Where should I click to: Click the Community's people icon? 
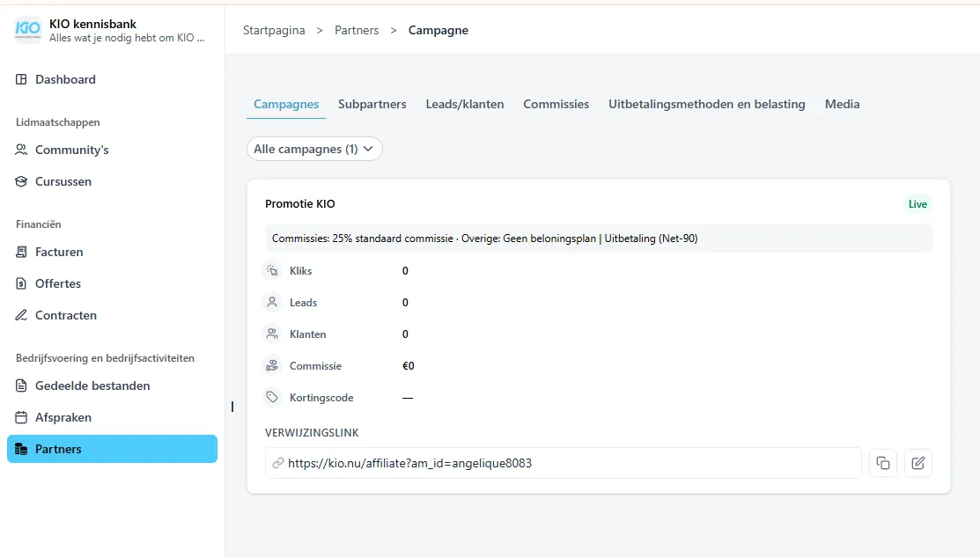coord(21,150)
